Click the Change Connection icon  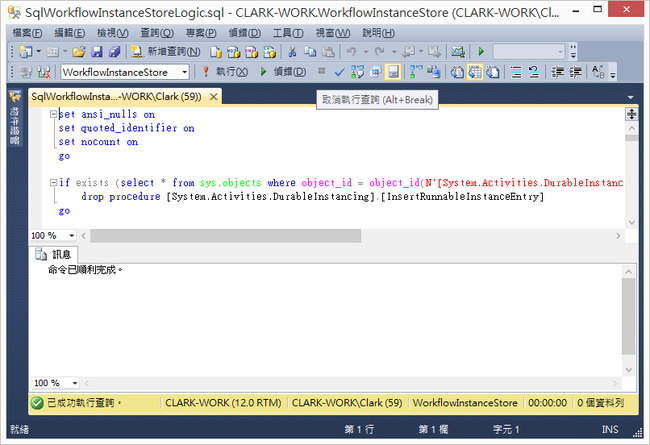click(x=44, y=72)
